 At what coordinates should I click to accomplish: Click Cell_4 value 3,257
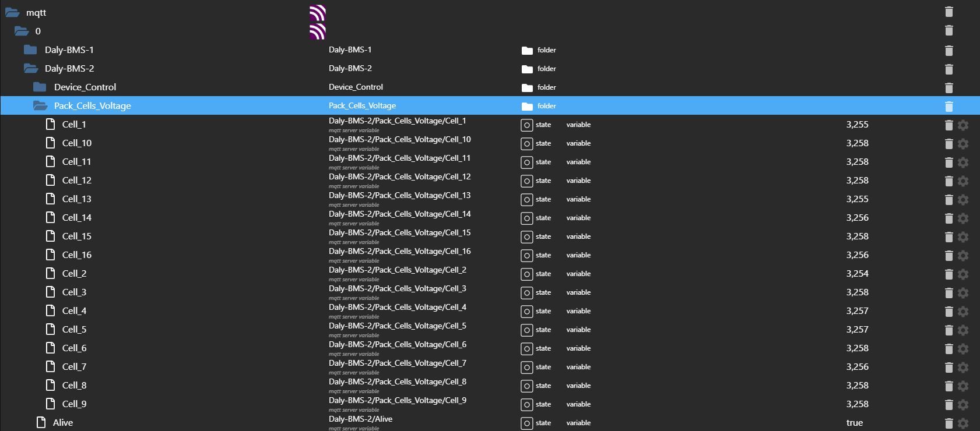coord(857,310)
